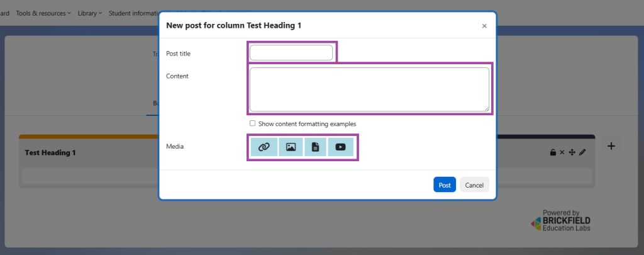
Task: Click the move column arrows icon
Action: tap(572, 152)
